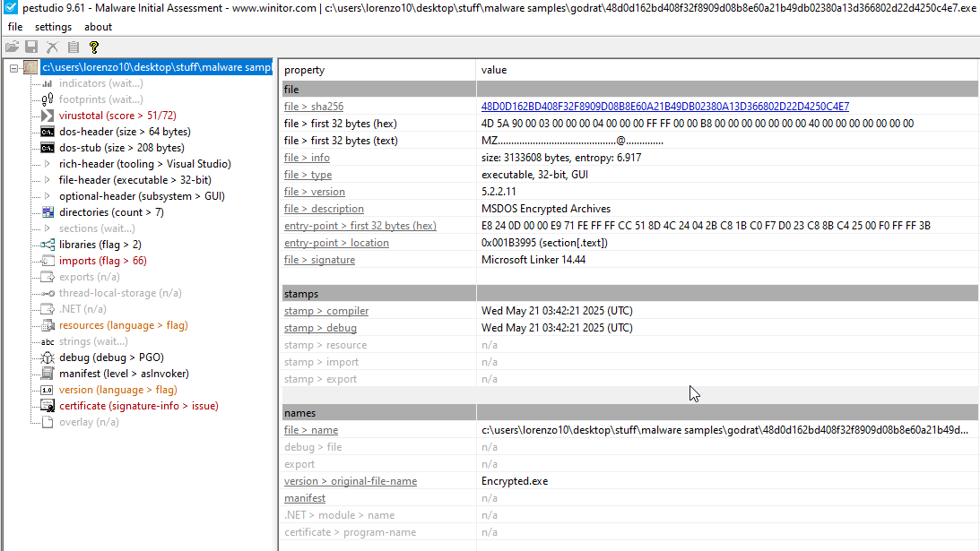Click the help question-mark toolbar icon

point(94,47)
